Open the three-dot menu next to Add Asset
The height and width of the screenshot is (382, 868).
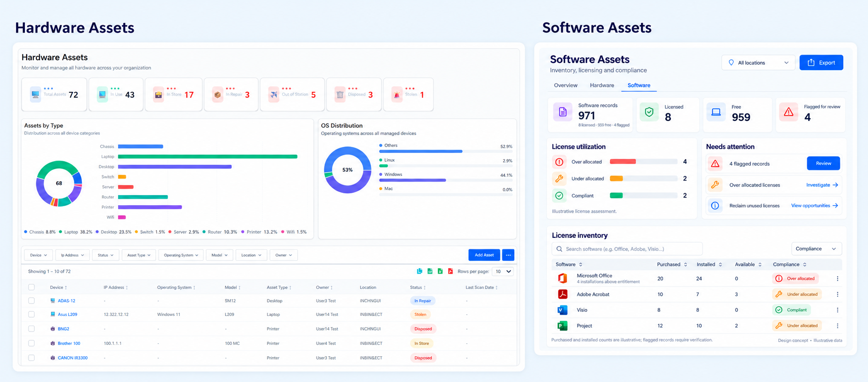pyautogui.click(x=508, y=255)
